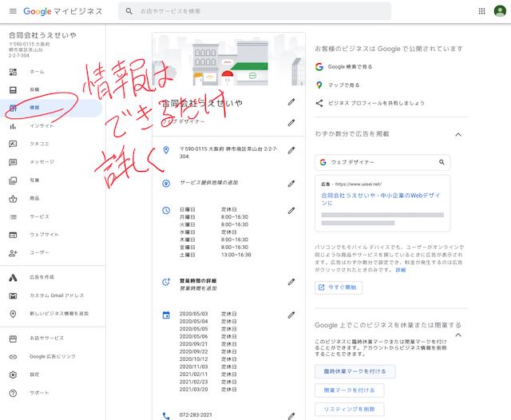The width and height of the screenshot is (511, 420).
Task: Edit the ウェブデザイナー category with pencil
Action: pos(291,123)
